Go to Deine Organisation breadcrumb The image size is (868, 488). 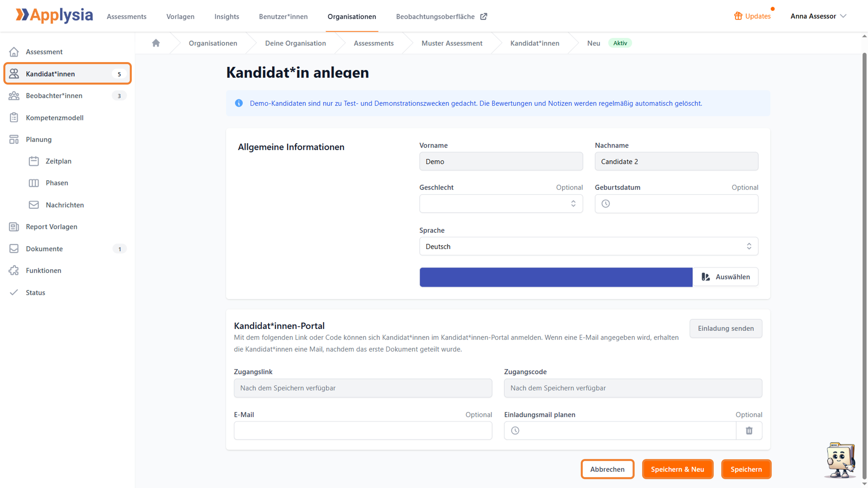point(296,43)
